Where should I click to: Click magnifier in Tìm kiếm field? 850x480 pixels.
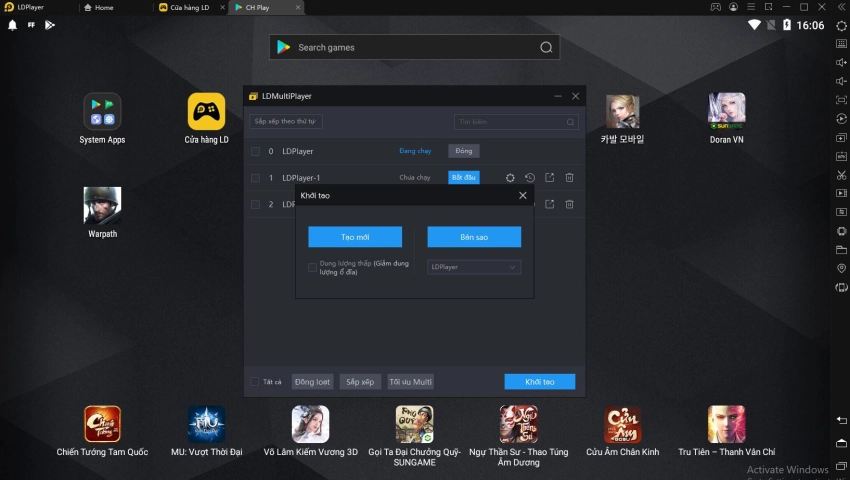570,122
